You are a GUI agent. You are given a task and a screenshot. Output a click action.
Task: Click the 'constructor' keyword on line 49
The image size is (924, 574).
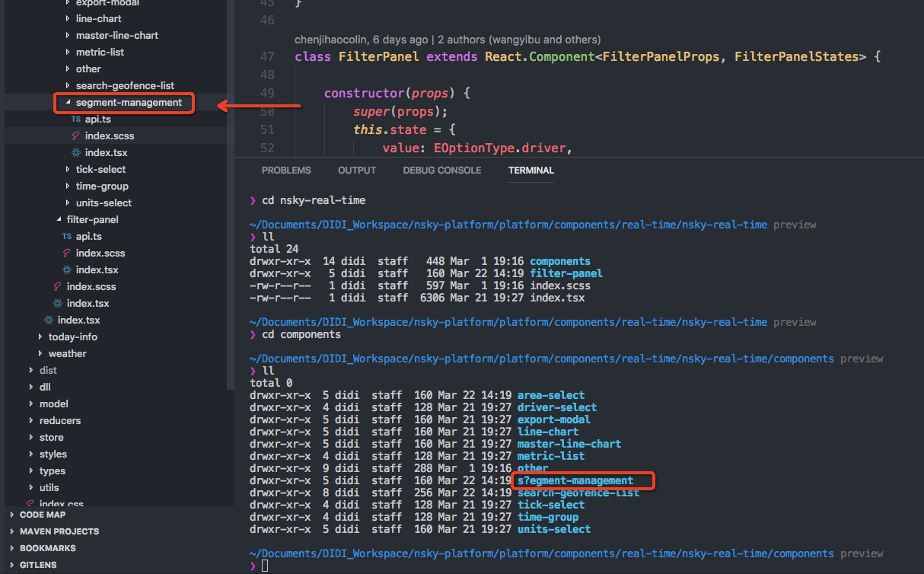(364, 94)
